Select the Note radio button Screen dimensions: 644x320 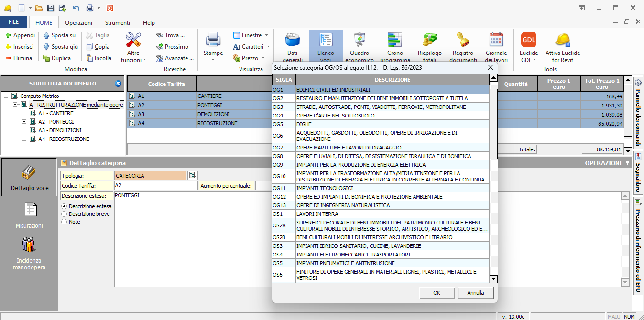click(x=64, y=222)
